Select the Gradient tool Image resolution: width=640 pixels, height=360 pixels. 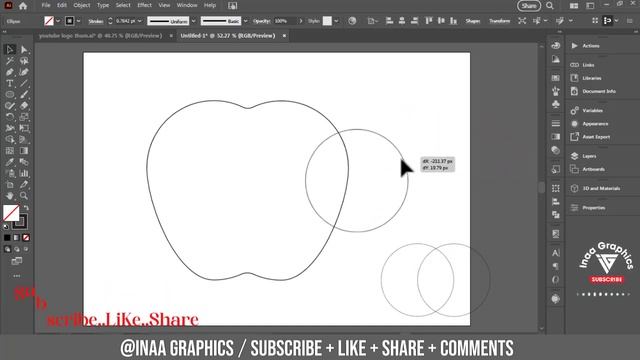point(24,151)
